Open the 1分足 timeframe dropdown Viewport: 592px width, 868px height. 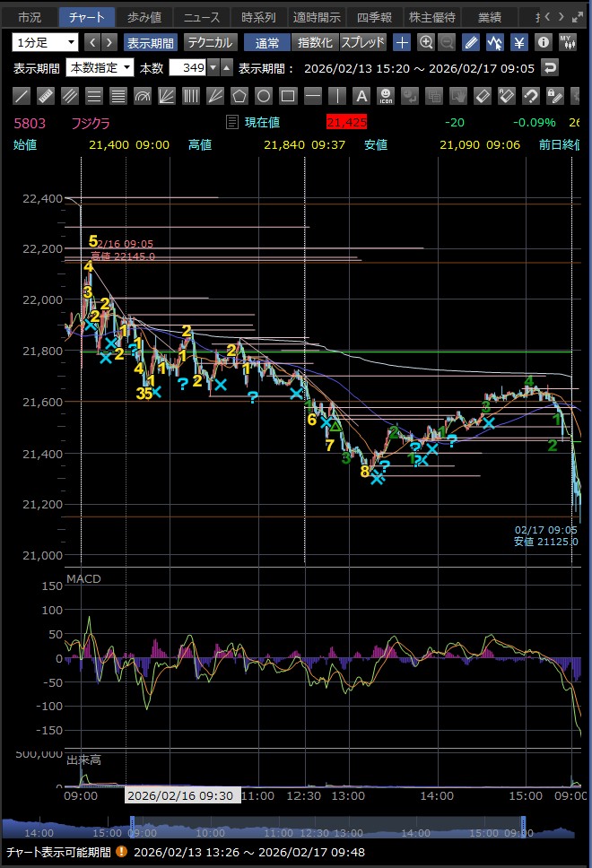pyautogui.click(x=46, y=42)
